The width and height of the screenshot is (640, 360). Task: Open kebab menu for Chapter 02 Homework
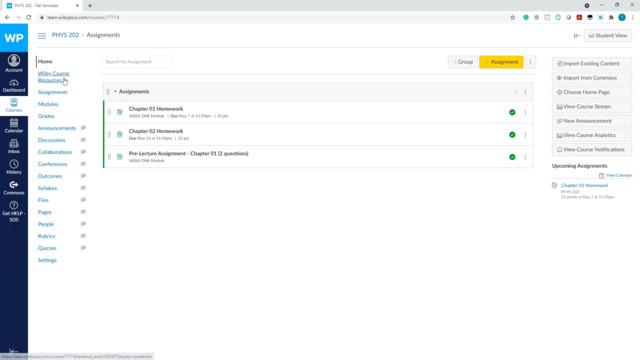(x=525, y=135)
